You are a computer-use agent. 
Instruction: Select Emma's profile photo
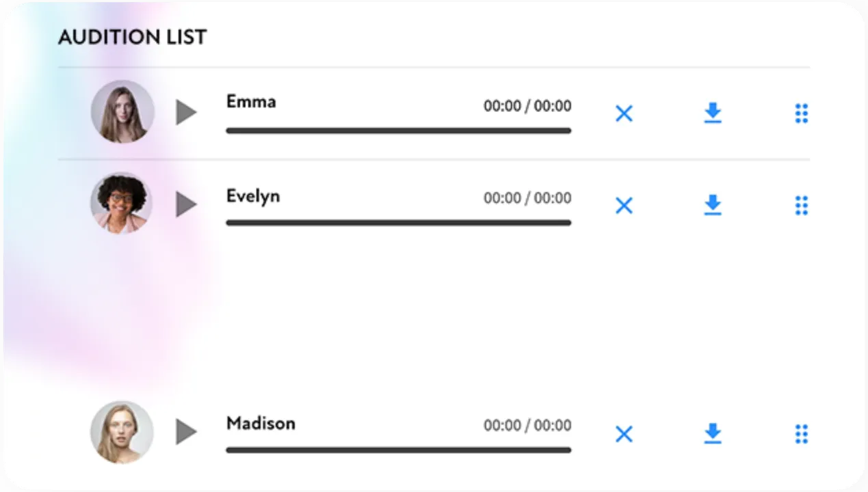(x=122, y=111)
